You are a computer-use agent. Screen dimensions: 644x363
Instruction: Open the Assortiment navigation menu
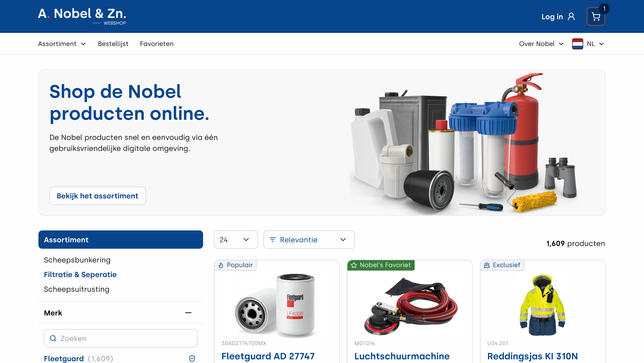click(62, 44)
